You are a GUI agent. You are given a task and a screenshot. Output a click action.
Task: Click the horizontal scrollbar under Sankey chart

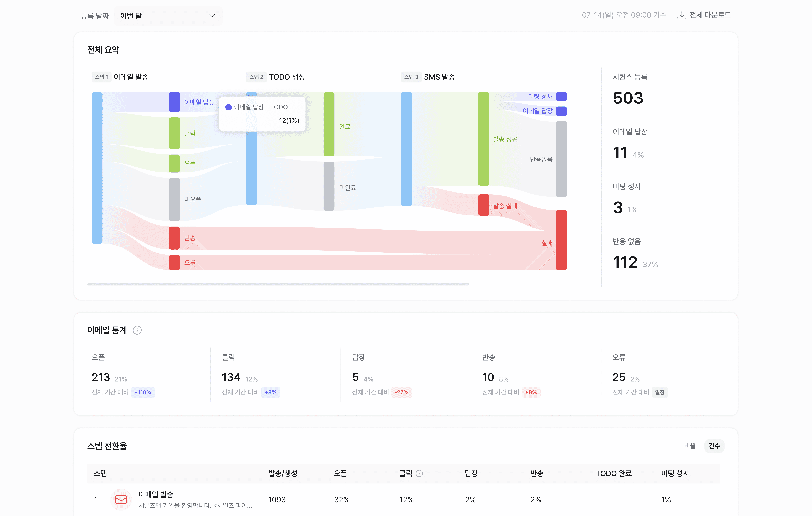(278, 284)
